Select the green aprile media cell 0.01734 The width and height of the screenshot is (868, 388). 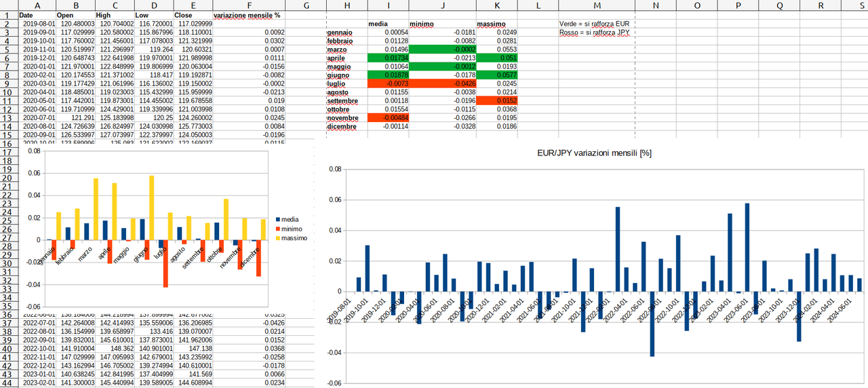388,58
